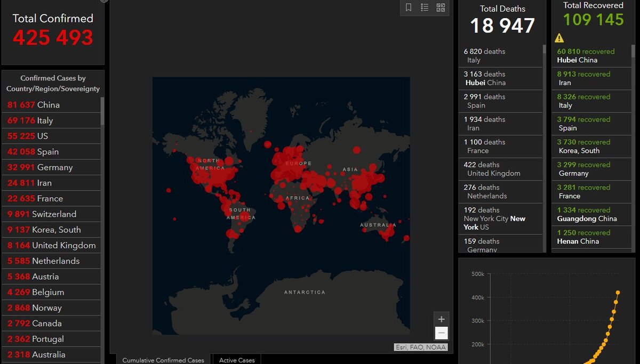The image size is (640, 364).
Task: Click 192 deaths New York City entry
Action: tap(500, 219)
